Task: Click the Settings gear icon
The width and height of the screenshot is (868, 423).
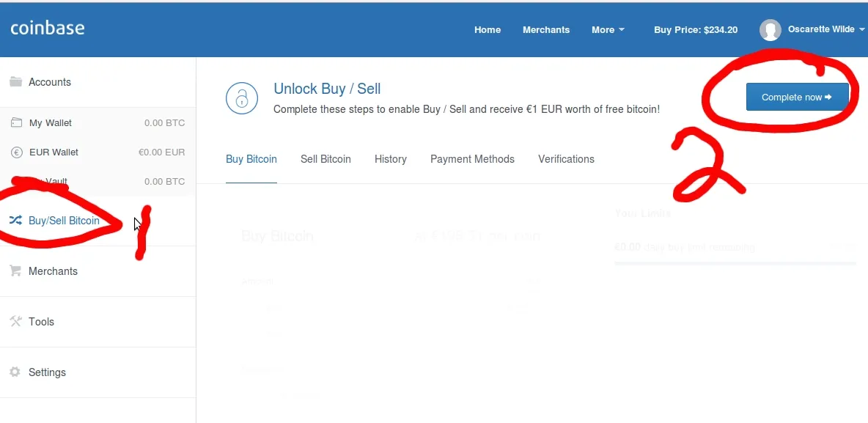Action: pos(15,372)
